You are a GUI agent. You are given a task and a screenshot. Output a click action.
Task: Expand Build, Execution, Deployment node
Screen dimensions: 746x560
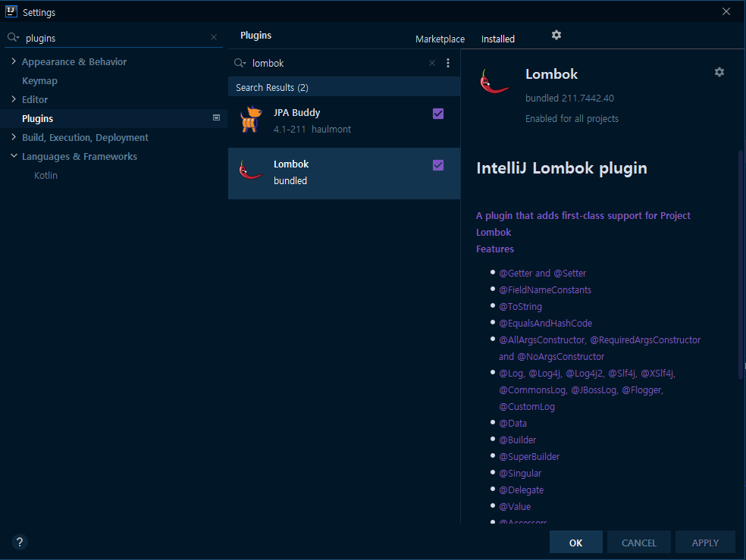click(14, 137)
